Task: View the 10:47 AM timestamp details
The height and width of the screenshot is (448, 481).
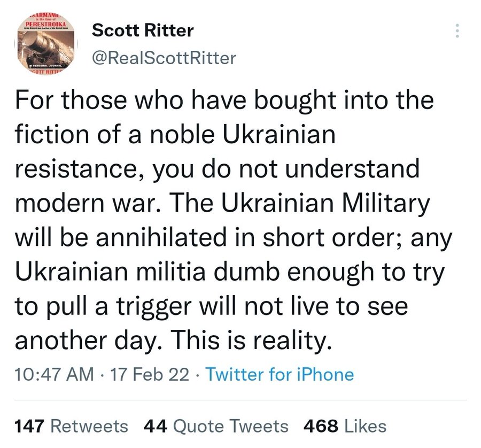Action: click(x=55, y=375)
